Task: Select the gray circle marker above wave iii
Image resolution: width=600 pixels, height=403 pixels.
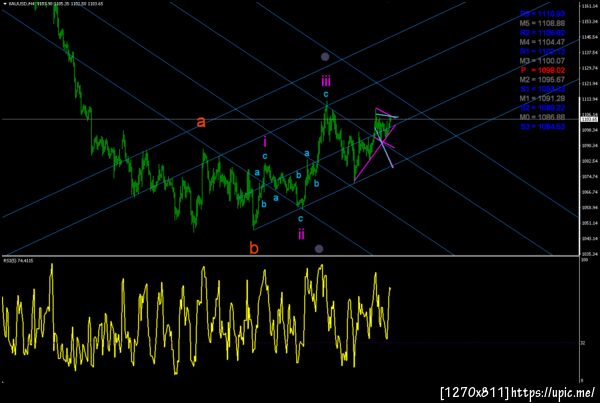Action: point(325,57)
